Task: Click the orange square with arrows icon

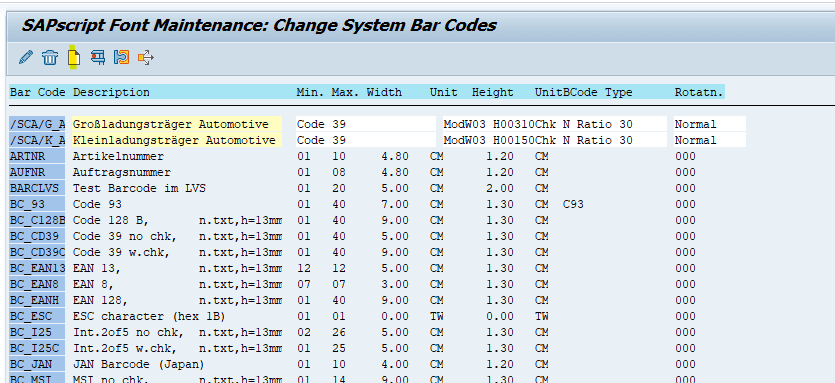Action: pyautogui.click(x=145, y=57)
